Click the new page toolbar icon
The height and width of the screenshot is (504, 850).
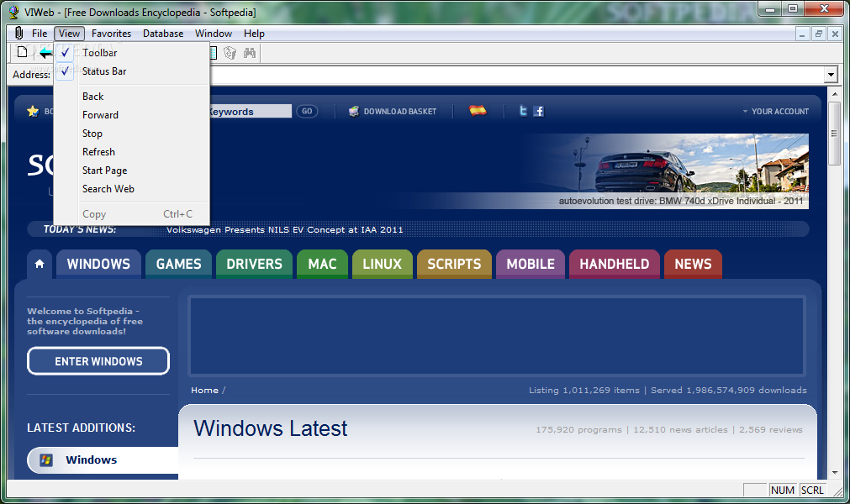[x=22, y=53]
